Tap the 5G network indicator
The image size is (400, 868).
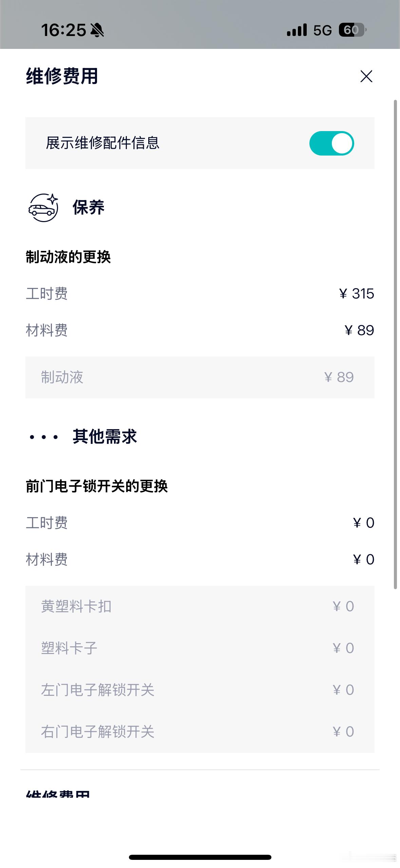(x=322, y=30)
